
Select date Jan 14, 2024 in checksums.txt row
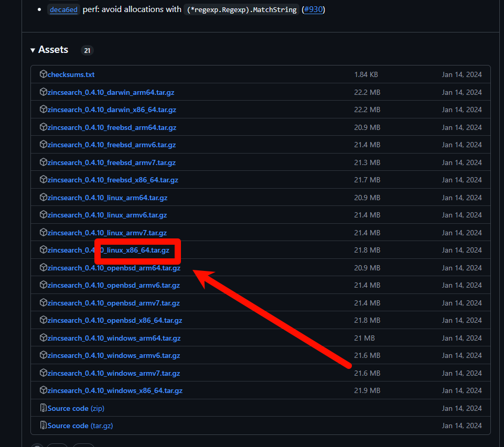462,74
